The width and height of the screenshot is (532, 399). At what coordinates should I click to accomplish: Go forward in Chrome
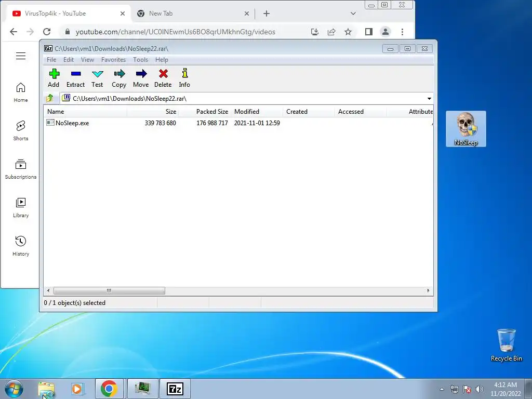coord(30,32)
